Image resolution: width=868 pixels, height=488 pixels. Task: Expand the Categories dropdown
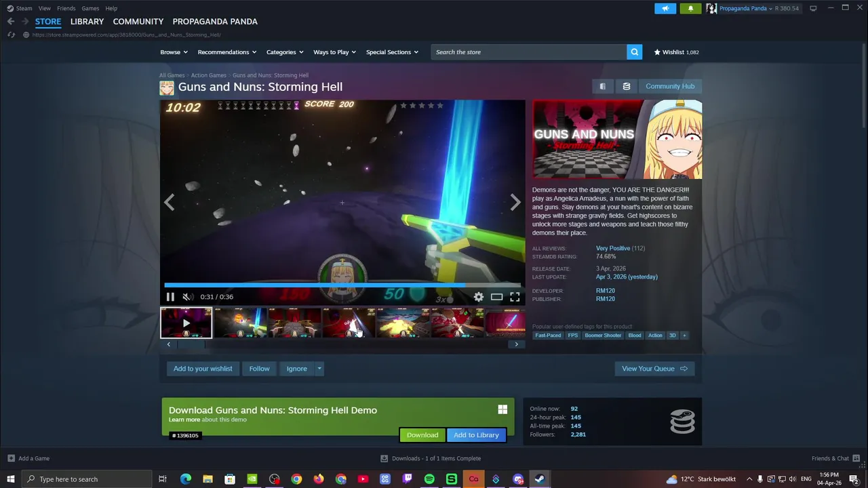[285, 52]
